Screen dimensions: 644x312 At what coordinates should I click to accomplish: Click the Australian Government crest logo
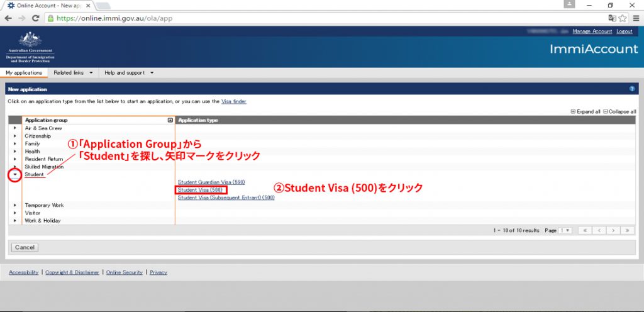click(30, 47)
